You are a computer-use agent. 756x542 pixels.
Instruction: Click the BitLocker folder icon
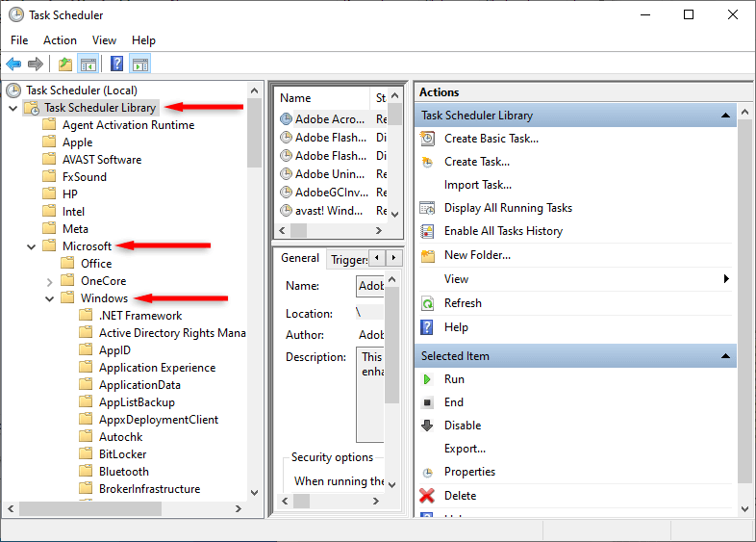(86, 453)
